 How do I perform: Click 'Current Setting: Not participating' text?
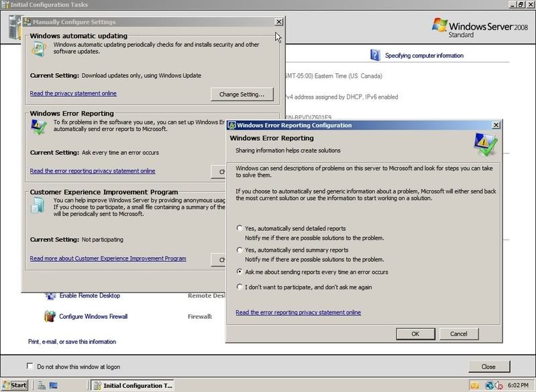[76, 240]
